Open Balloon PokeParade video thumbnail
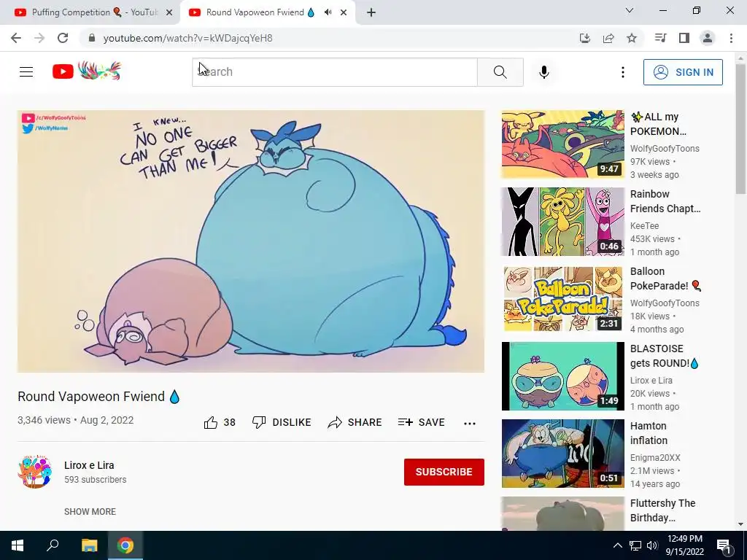747x560 pixels. pos(562,298)
